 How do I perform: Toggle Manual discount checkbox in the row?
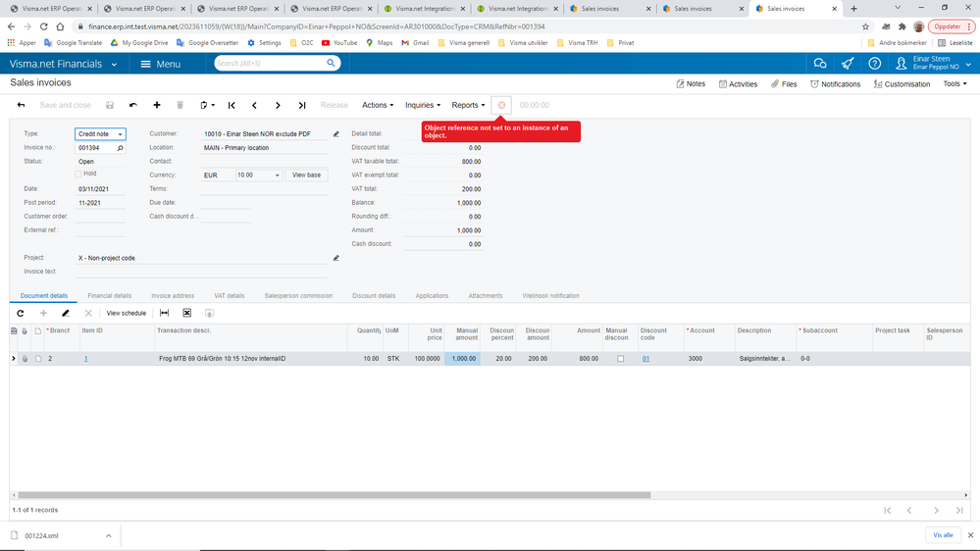(x=621, y=359)
